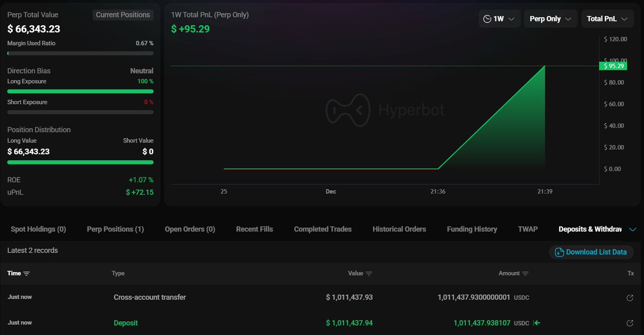Image resolution: width=644 pixels, height=335 pixels.
Task: Expand more tabs with the chevron arrow
Action: [x=632, y=229]
